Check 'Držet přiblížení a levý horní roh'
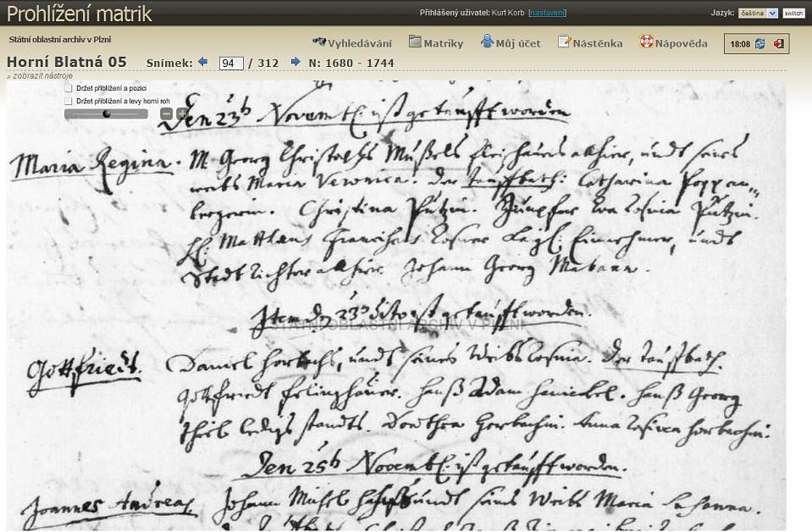 tap(69, 101)
